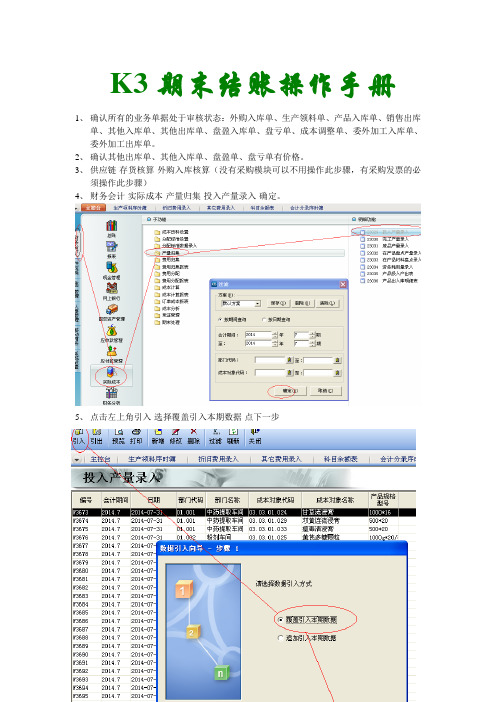Click the 过滤 filter toolbar icon
Image resolution: width=496 pixels, height=702 pixels.
click(x=215, y=437)
